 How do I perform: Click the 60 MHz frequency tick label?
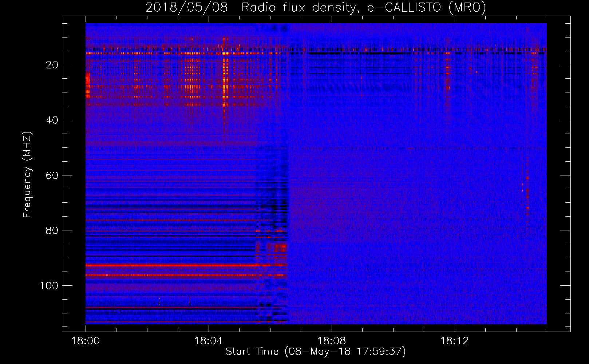point(52,175)
